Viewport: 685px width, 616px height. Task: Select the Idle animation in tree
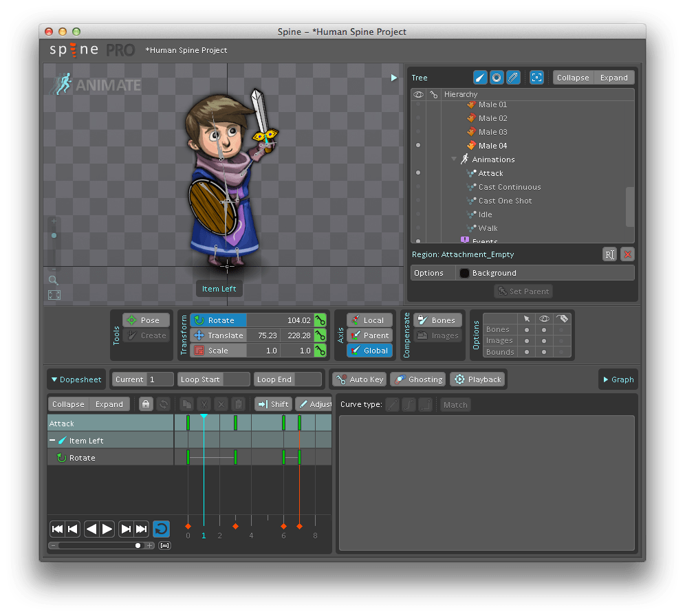(x=485, y=214)
